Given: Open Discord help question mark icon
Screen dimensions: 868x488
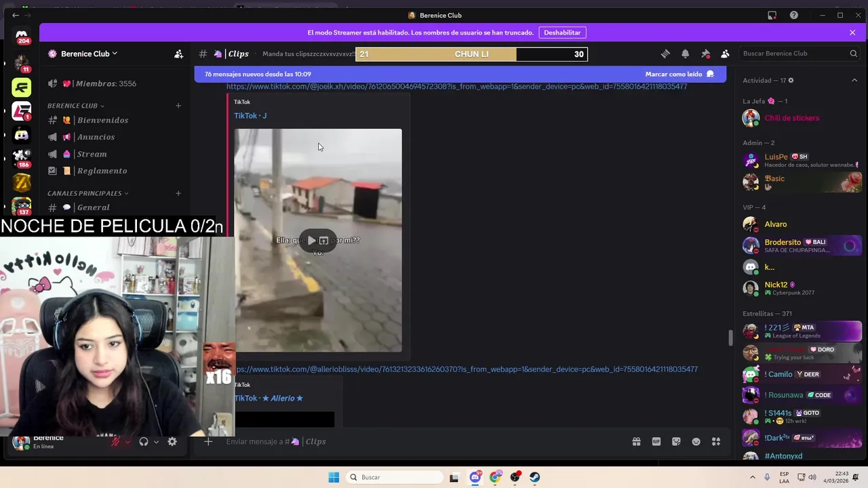Looking at the screenshot, I should [x=794, y=15].
